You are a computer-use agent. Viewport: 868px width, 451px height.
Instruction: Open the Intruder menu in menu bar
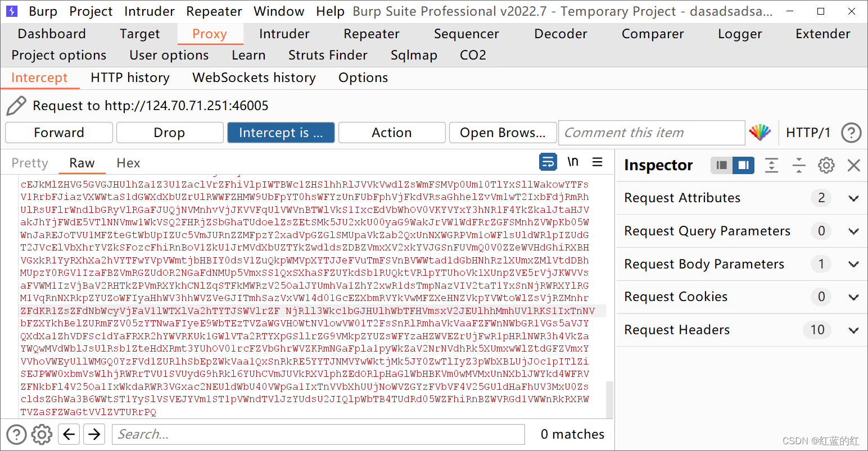[x=150, y=11]
